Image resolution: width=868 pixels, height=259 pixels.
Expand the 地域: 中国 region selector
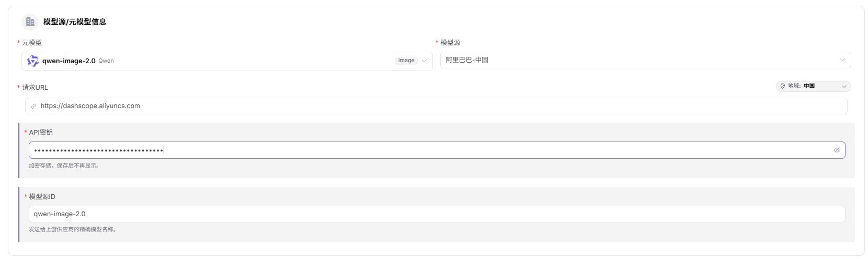[813, 86]
